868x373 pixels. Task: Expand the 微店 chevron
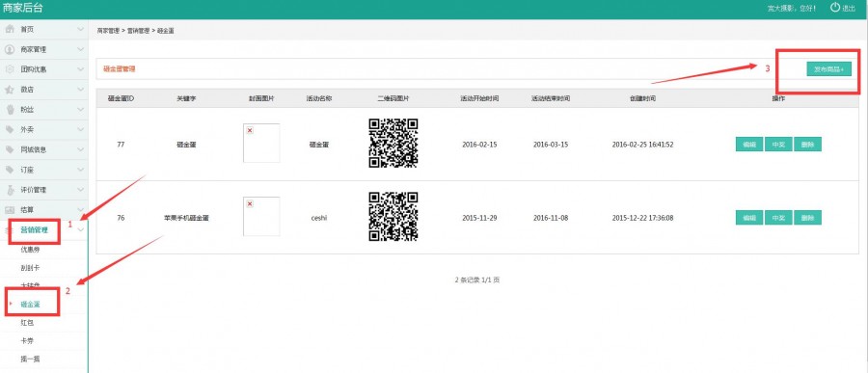81,89
